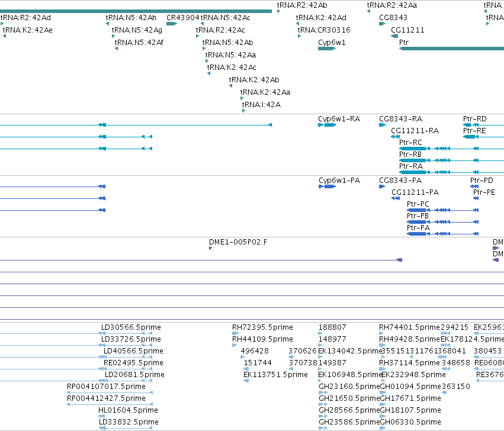The image size is (504, 431).
Task: Click the Ptr-PB protein label
Action: click(x=418, y=216)
